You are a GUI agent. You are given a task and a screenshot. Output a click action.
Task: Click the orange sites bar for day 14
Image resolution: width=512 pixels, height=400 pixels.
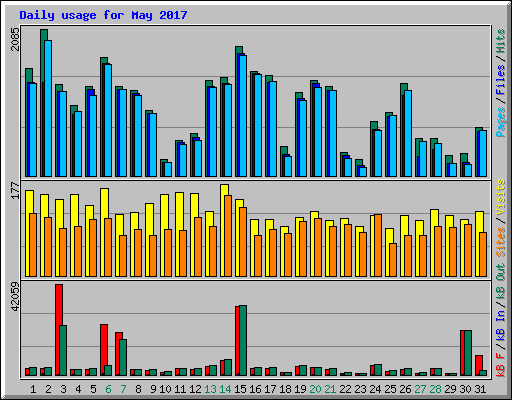228,236
